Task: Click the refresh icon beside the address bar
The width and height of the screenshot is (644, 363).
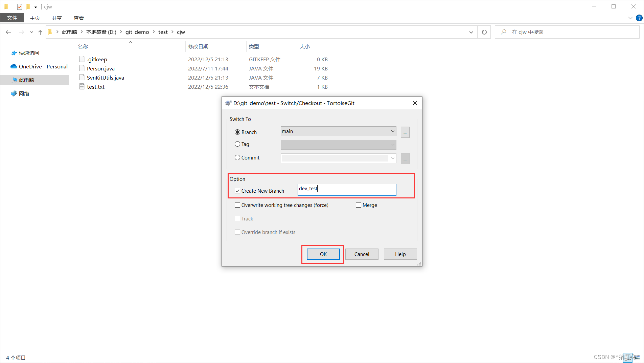Action: click(484, 32)
